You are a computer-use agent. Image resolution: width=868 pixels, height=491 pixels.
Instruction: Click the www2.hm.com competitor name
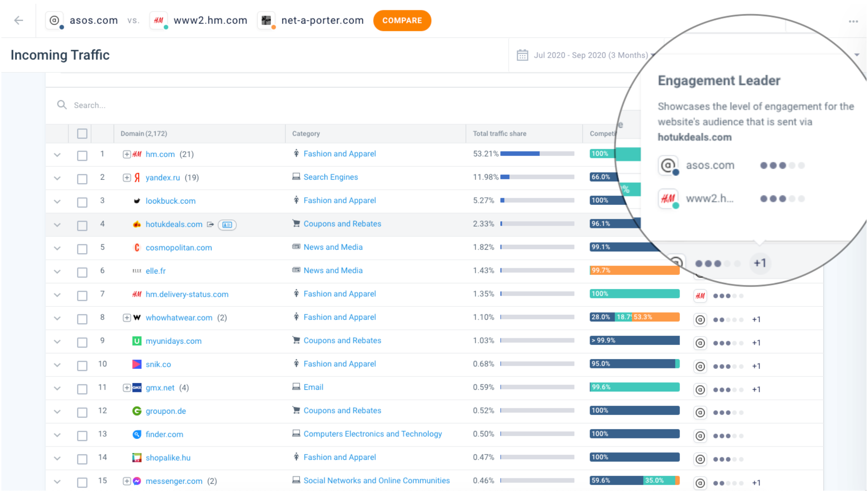[x=210, y=20]
